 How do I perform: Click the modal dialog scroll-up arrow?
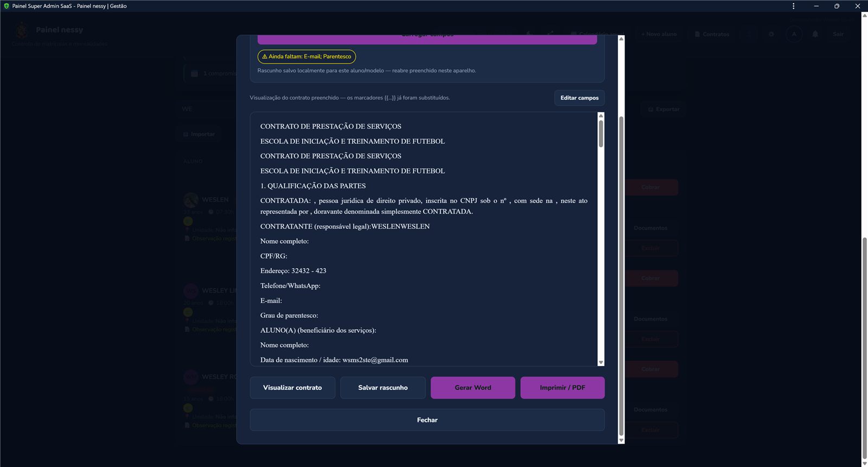(x=622, y=39)
